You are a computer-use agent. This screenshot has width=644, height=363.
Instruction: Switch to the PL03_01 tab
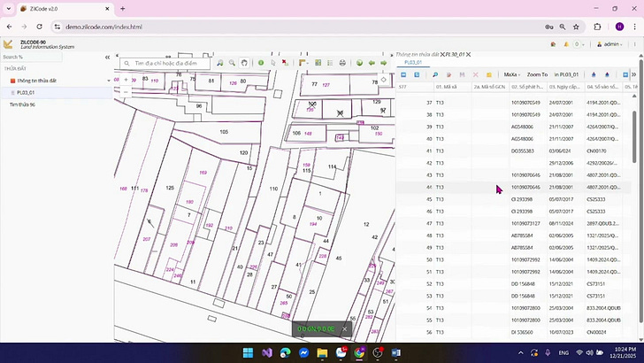[x=413, y=63]
